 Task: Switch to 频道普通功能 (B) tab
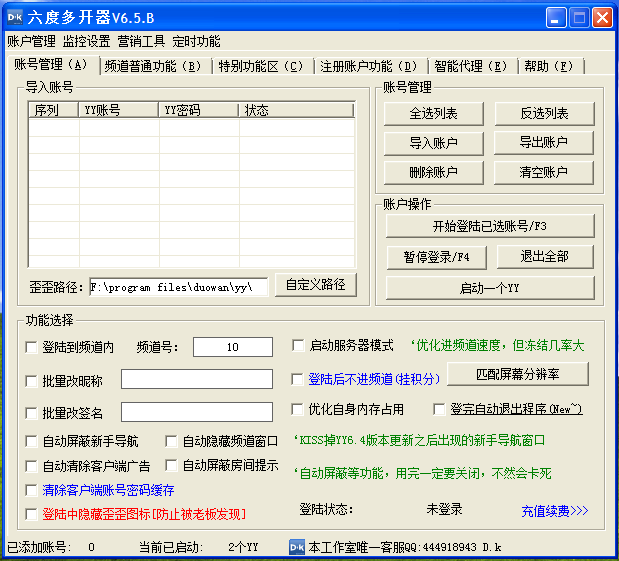pyautogui.click(x=153, y=67)
